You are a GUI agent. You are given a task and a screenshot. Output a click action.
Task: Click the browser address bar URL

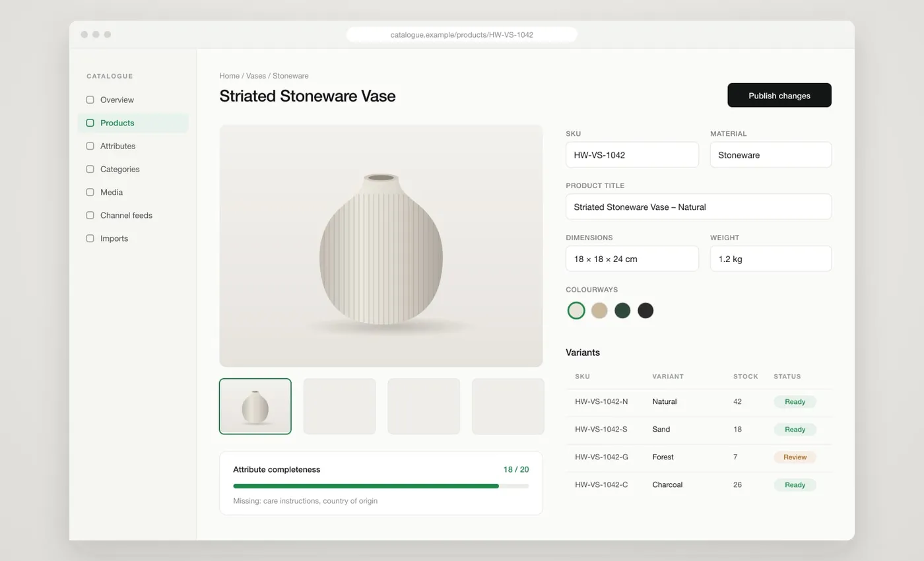[462, 34]
